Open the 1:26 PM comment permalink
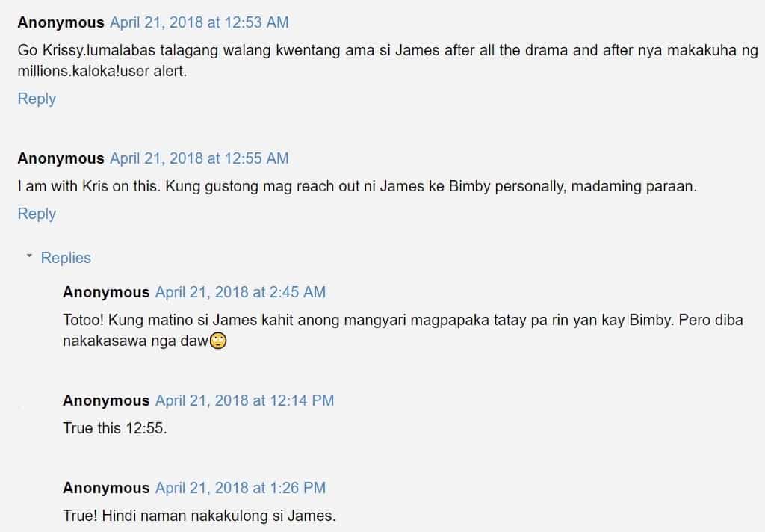Viewport: 765px width, 532px height. 241,488
